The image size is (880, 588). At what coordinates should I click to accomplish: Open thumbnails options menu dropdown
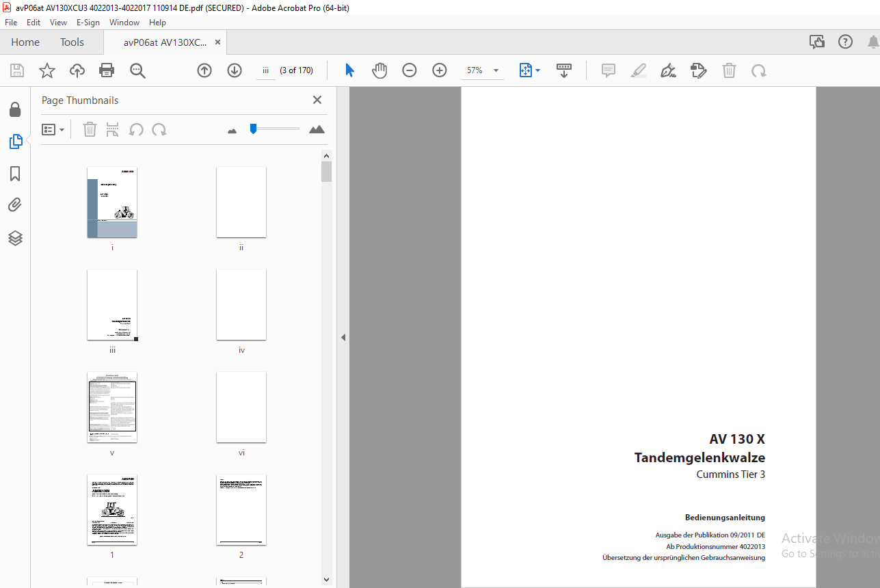53,129
